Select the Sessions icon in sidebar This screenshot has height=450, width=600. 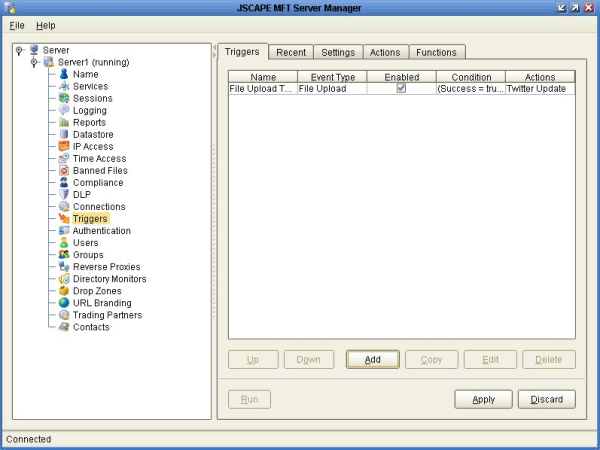[64, 99]
